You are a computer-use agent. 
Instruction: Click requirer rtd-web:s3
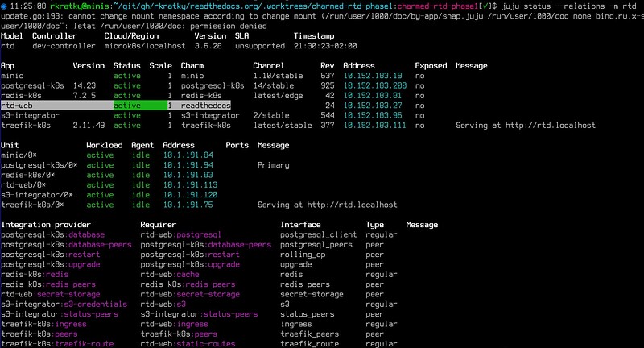click(x=163, y=304)
